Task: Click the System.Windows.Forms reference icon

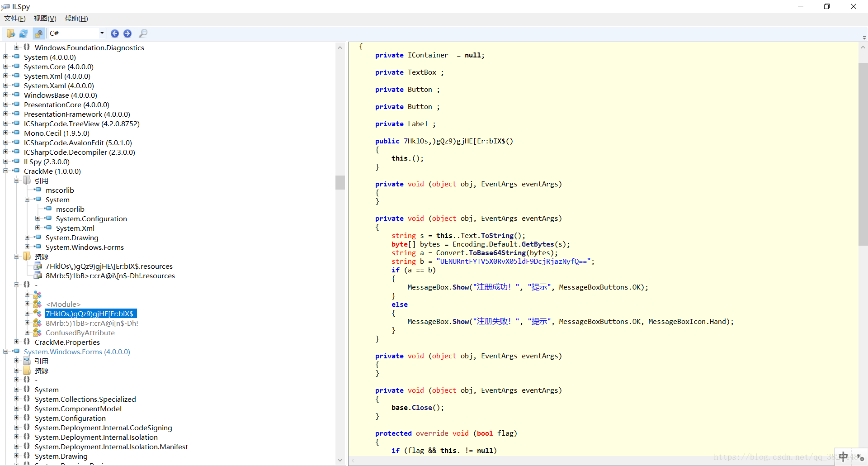Action: pyautogui.click(x=38, y=247)
